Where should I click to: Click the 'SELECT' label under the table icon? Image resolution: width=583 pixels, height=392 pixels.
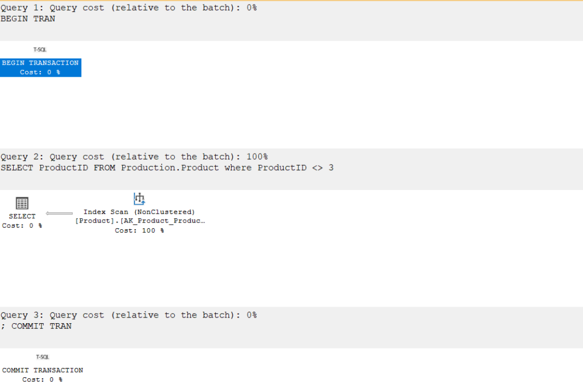pyautogui.click(x=22, y=216)
